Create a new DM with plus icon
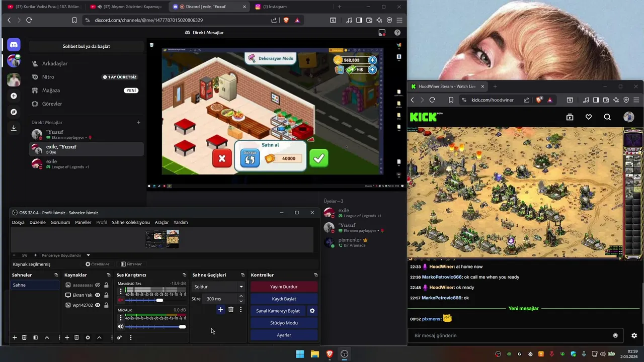The height and width of the screenshot is (362, 644). tap(138, 122)
